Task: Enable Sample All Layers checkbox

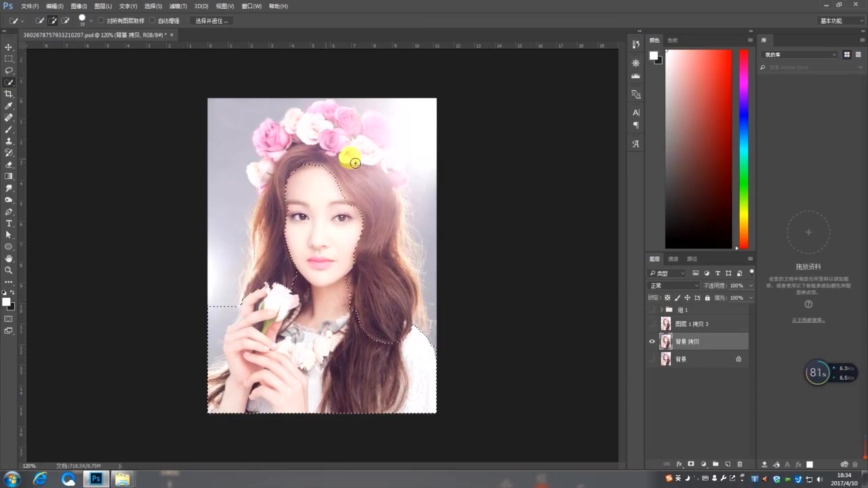Action: tap(101, 20)
